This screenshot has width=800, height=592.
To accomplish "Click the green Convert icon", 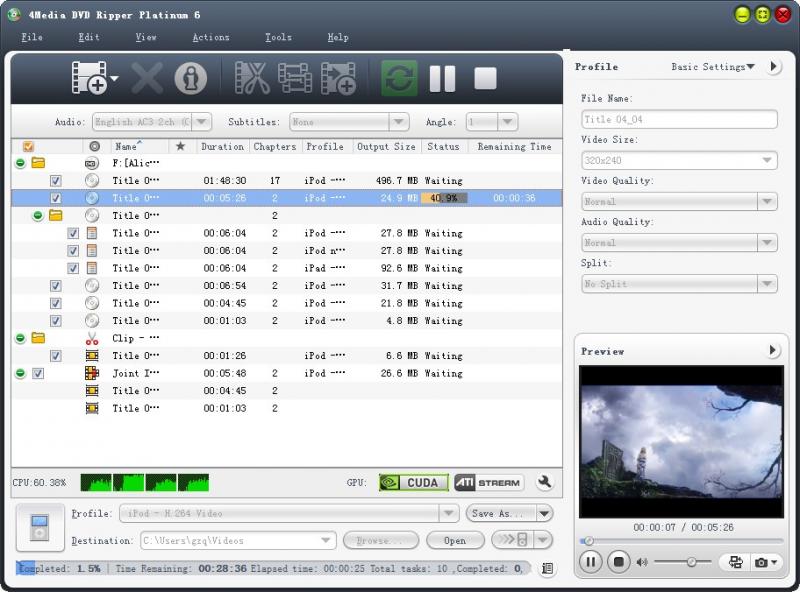I will [399, 78].
